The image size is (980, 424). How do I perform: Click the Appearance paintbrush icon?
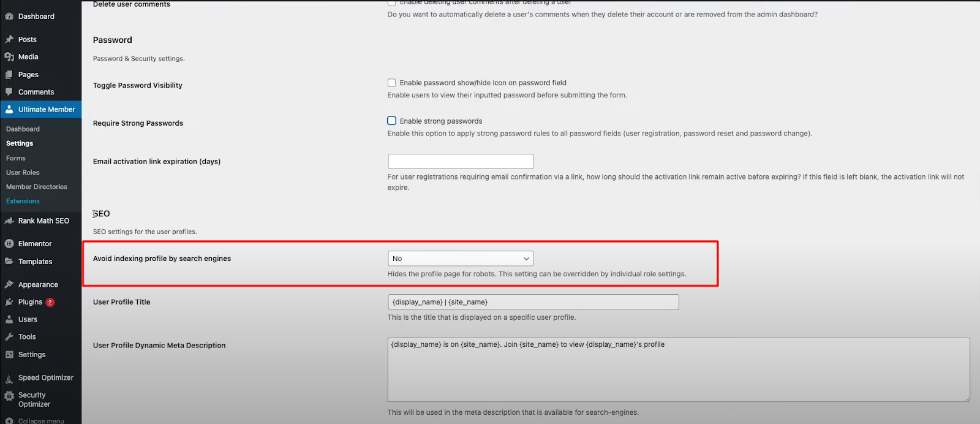coord(9,285)
